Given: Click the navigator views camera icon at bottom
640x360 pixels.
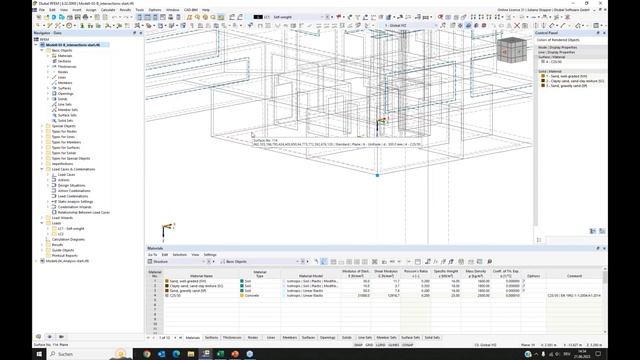Looking at the screenshot, I should coord(61,337).
